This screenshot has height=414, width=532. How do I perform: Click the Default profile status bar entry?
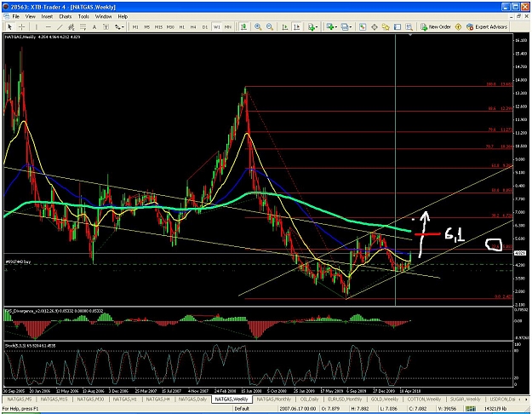tap(242, 409)
